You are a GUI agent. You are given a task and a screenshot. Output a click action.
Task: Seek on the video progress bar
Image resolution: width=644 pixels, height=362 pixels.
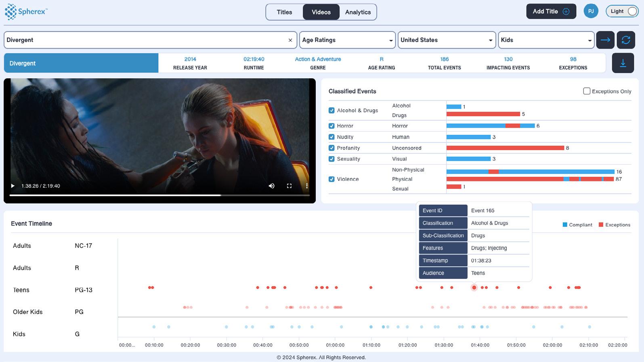point(159,195)
